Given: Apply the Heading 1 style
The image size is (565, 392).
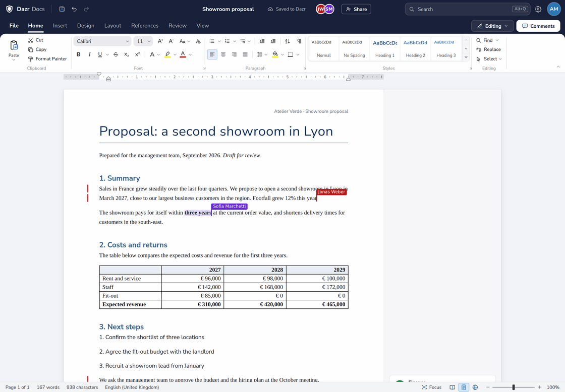Looking at the screenshot, I should click(385, 48).
